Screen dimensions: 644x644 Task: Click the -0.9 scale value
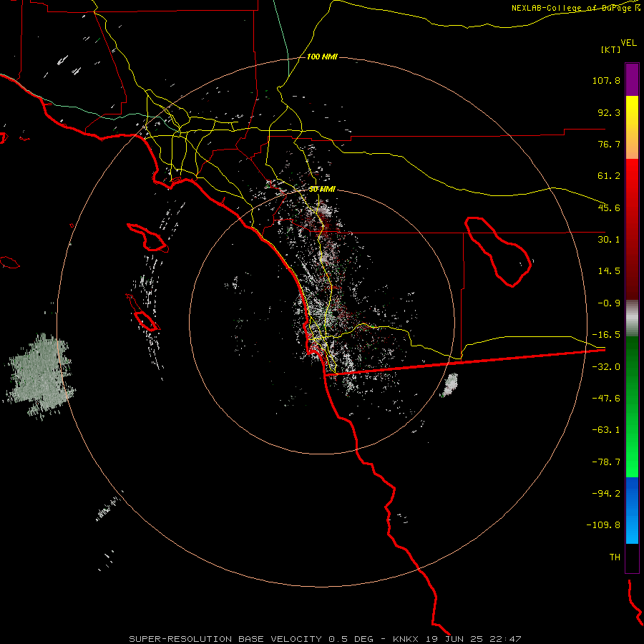point(609,303)
